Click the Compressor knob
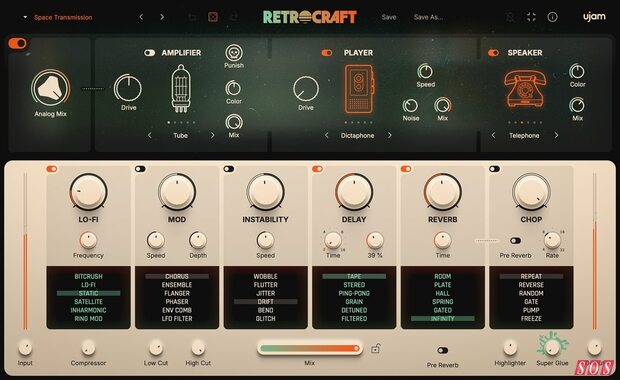620x380 pixels. coord(88,347)
